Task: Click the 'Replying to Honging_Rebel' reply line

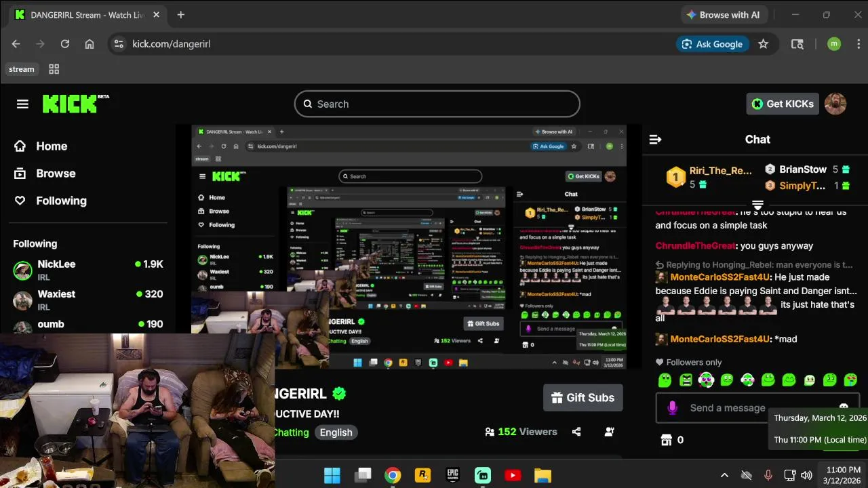Action: pyautogui.click(x=754, y=265)
